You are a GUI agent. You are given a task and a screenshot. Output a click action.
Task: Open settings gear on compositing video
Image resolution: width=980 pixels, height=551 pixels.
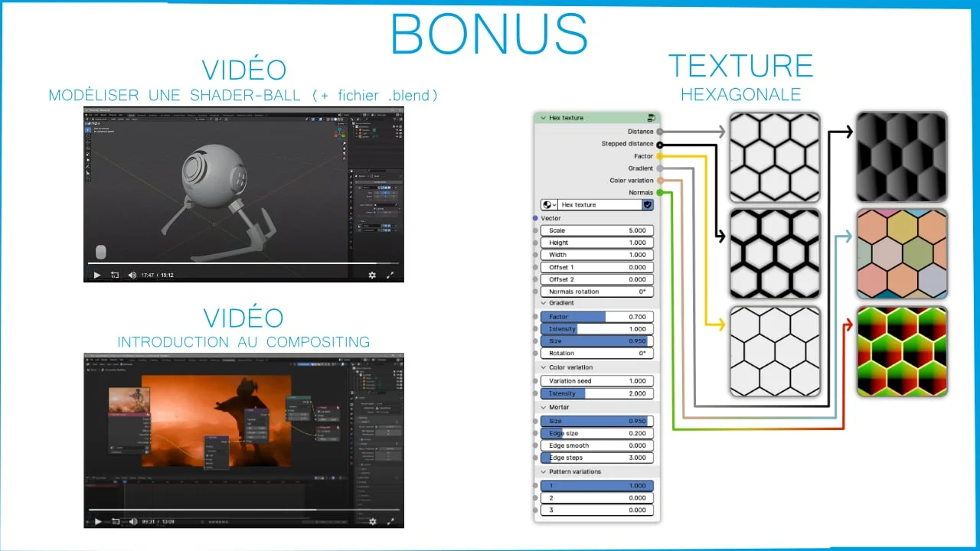tap(372, 521)
